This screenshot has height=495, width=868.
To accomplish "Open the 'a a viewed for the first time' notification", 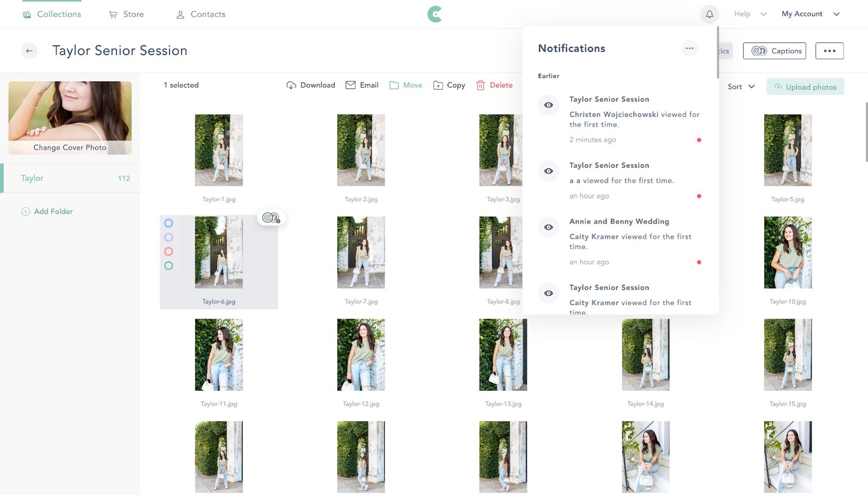I will 620,180.
